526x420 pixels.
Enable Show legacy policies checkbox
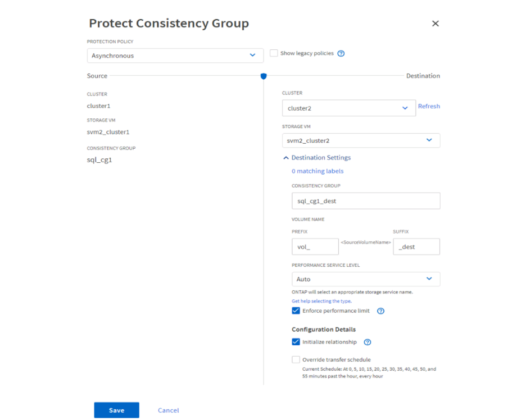click(x=274, y=53)
